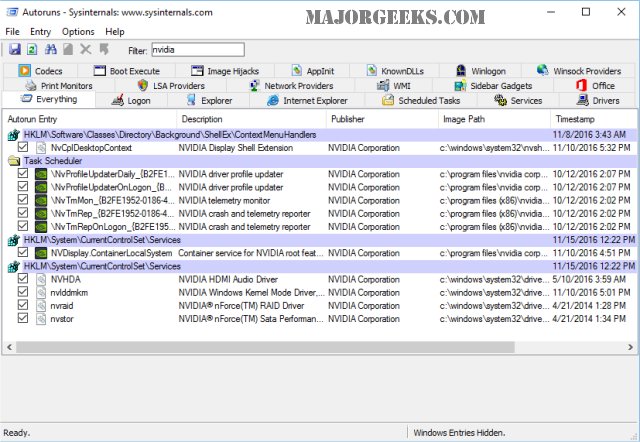The width and height of the screenshot is (640, 442).
Task: Sort by the Image Path column header
Action: tap(494, 119)
